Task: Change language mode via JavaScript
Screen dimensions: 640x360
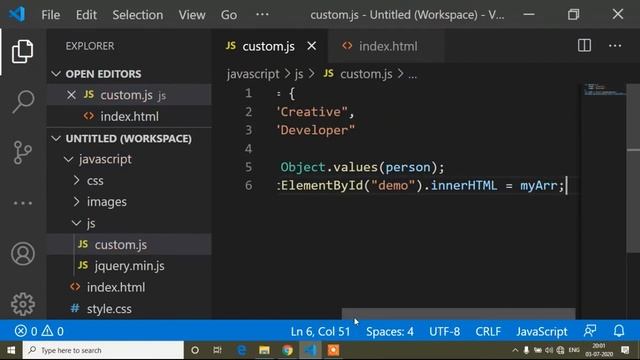Action: 542,331
